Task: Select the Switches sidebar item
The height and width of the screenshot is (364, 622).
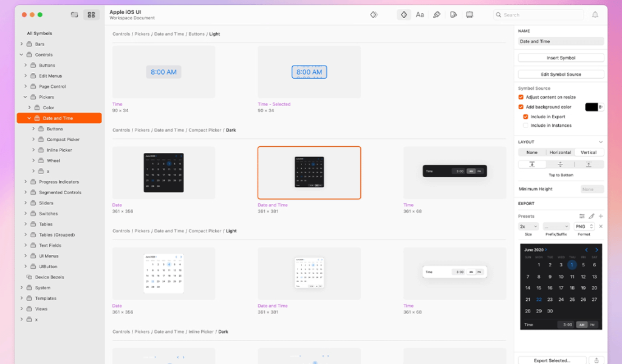Action: [48, 214]
